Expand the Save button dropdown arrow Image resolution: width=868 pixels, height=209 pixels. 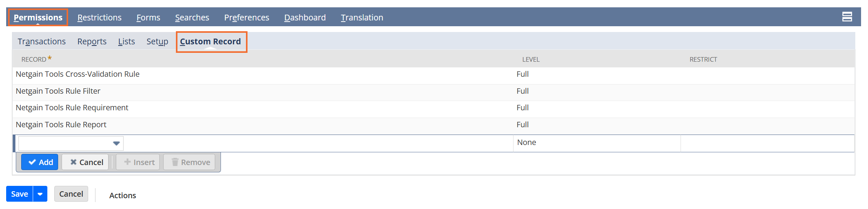pyautogui.click(x=40, y=194)
